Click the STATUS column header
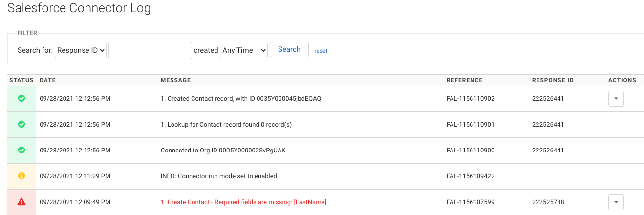Viewport: 644px width, 215px height. pos(21,80)
